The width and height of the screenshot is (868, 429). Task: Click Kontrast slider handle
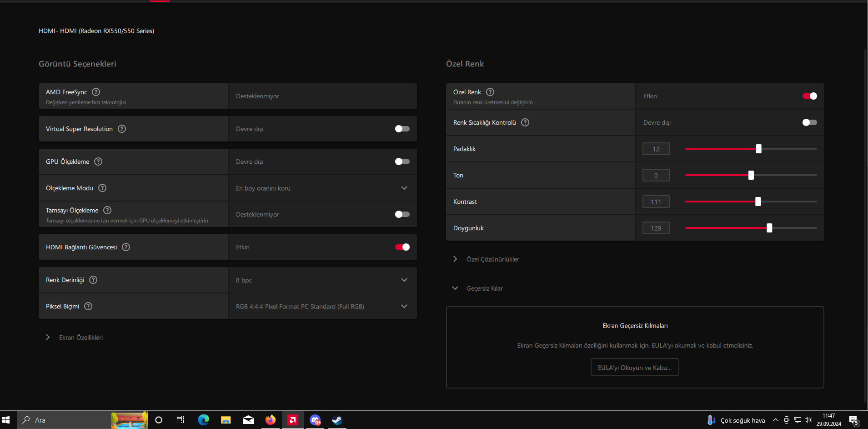click(x=758, y=202)
